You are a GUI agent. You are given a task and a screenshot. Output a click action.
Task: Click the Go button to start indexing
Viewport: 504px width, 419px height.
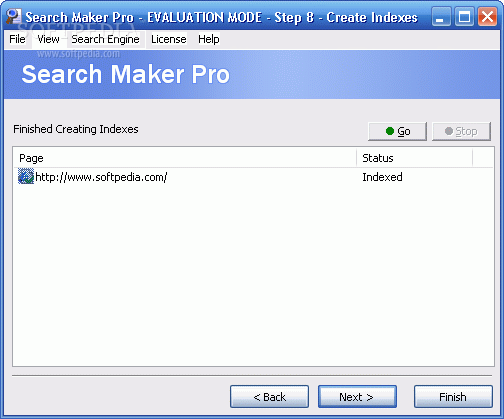(x=397, y=131)
